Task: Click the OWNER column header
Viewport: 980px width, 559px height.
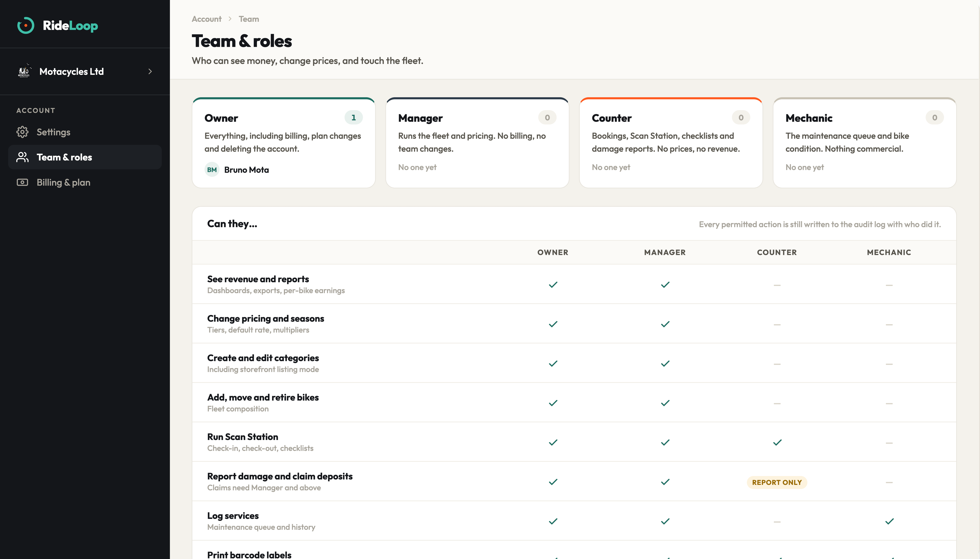Action: tap(553, 252)
